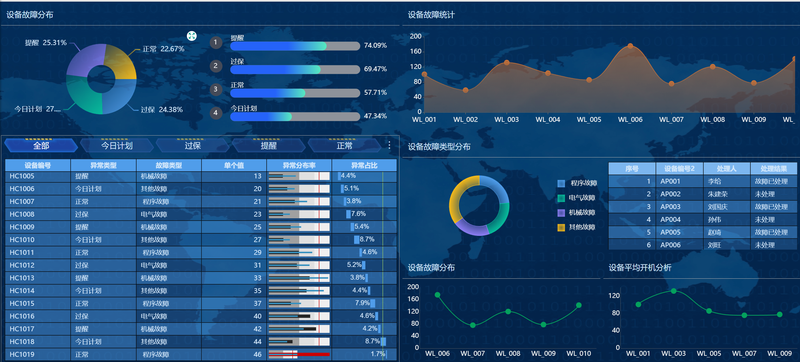Click the 7.6% ratio in HC1008 row
The image size is (800, 362).
tap(358, 214)
